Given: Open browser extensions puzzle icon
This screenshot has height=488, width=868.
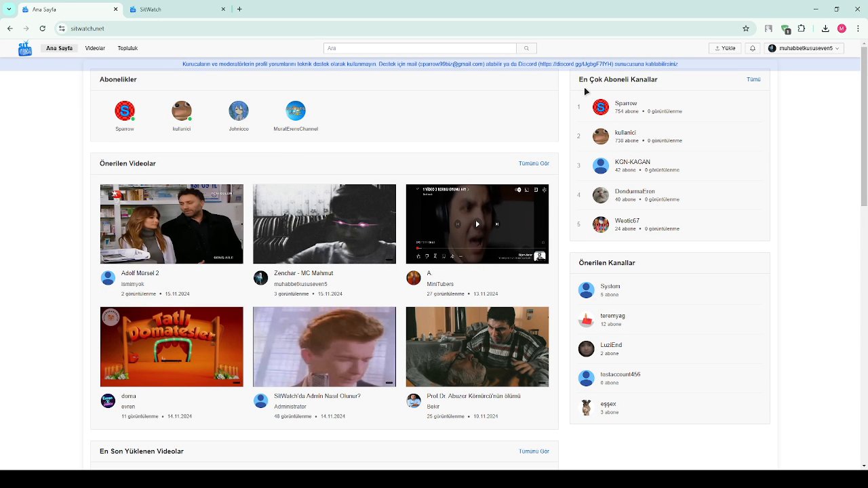Looking at the screenshot, I should click(x=802, y=28).
